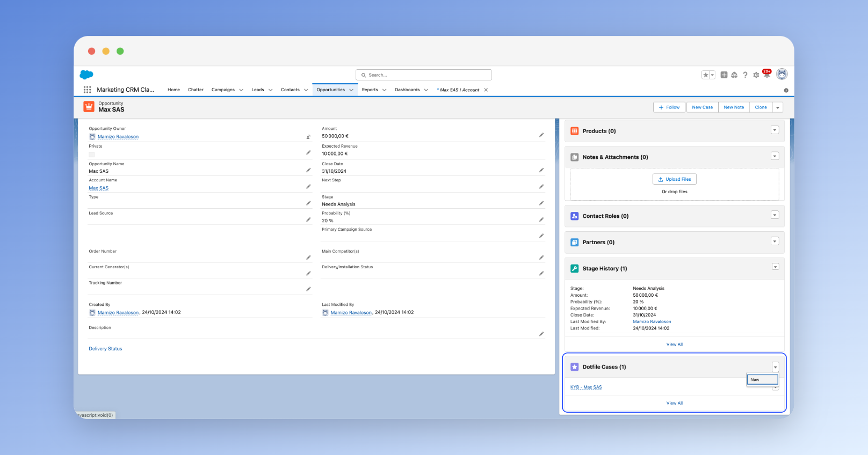Click the New Note button

(734, 107)
